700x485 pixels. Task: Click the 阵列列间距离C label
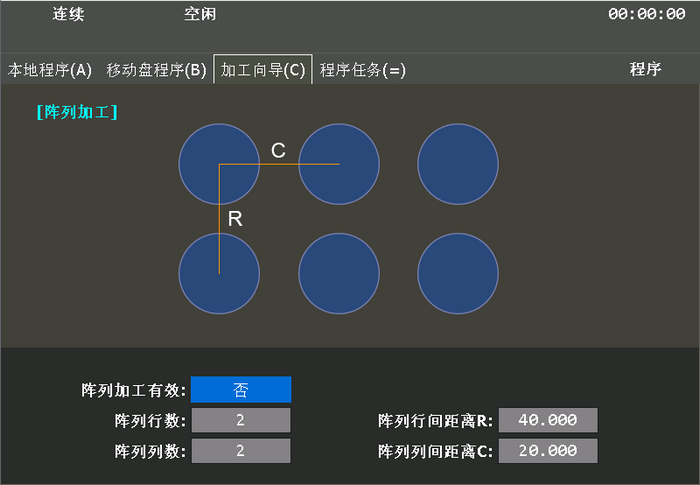[x=435, y=451]
